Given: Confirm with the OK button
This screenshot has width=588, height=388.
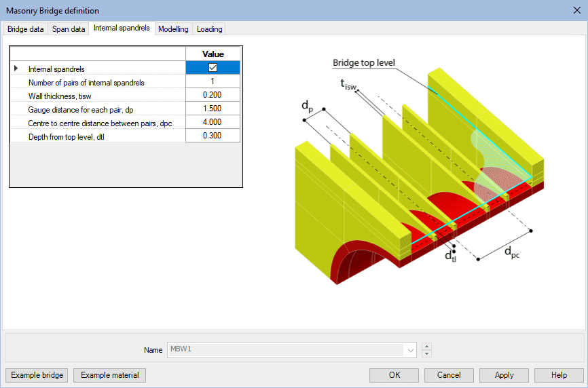Looking at the screenshot, I should click(x=394, y=375).
